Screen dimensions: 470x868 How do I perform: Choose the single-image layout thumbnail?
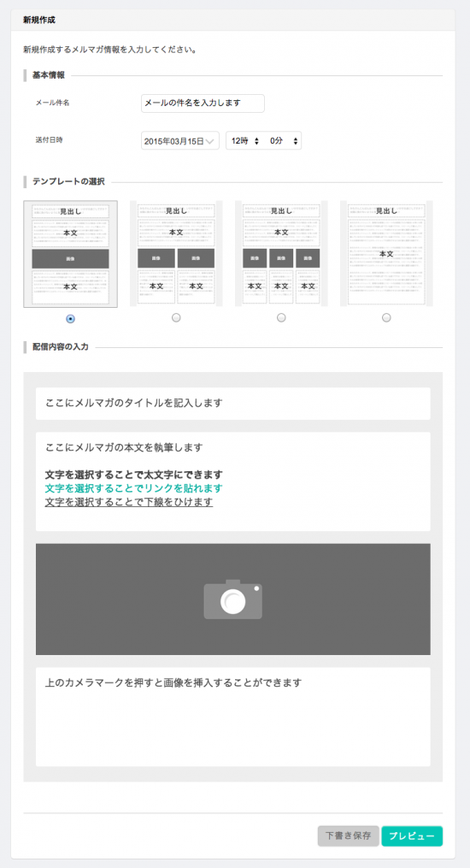pos(70,254)
